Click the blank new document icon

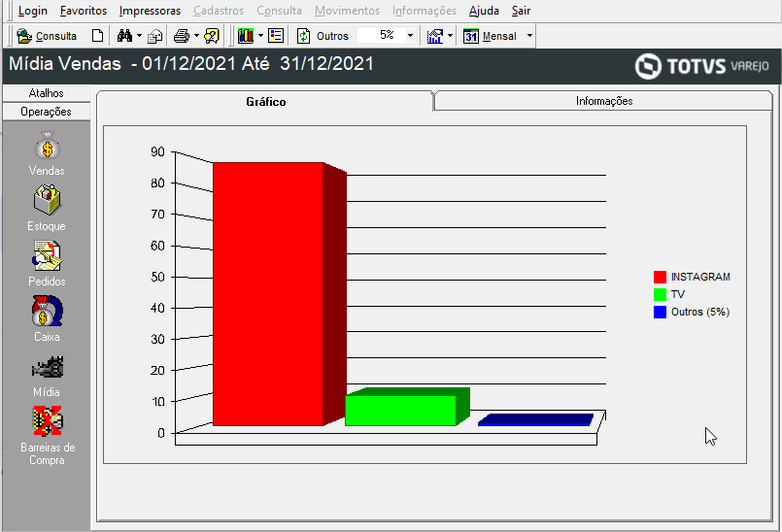(98, 36)
